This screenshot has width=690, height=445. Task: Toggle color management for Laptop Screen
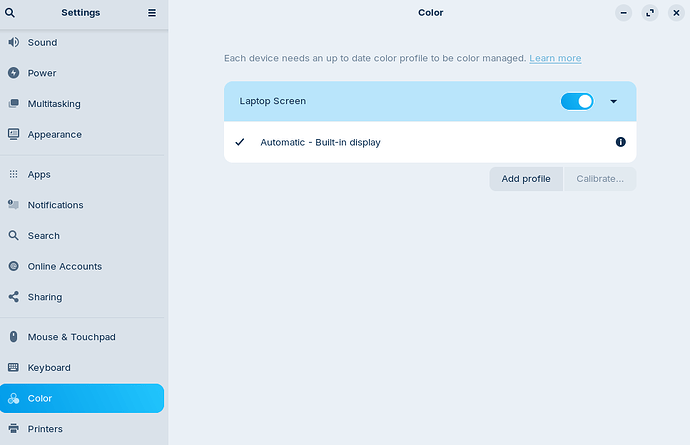(577, 101)
